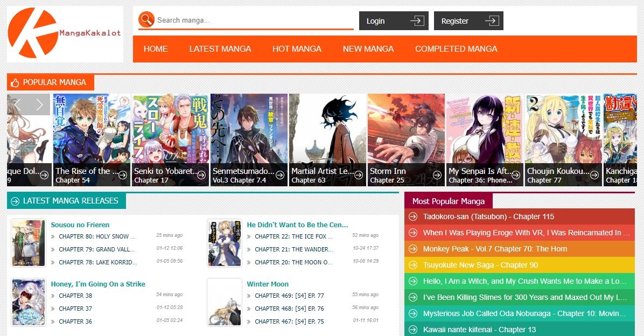Click arrow icon on Choujin Koukou... card
Viewport: 644px width, 336px height.
[594, 175]
